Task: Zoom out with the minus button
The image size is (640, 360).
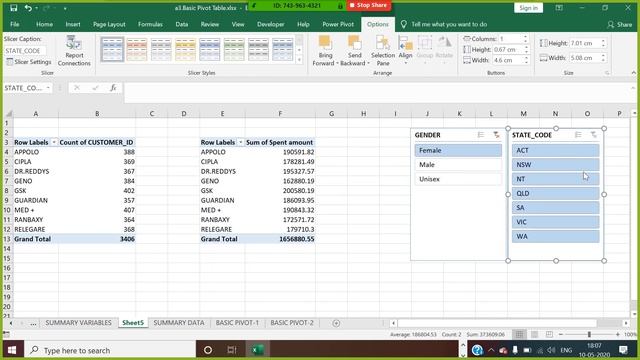Action: click(561, 334)
